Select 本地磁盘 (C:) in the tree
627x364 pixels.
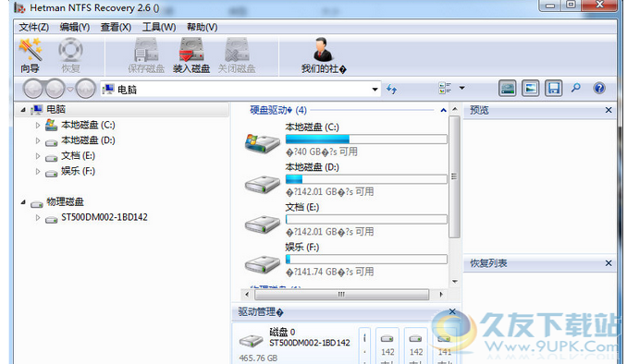pos(88,125)
